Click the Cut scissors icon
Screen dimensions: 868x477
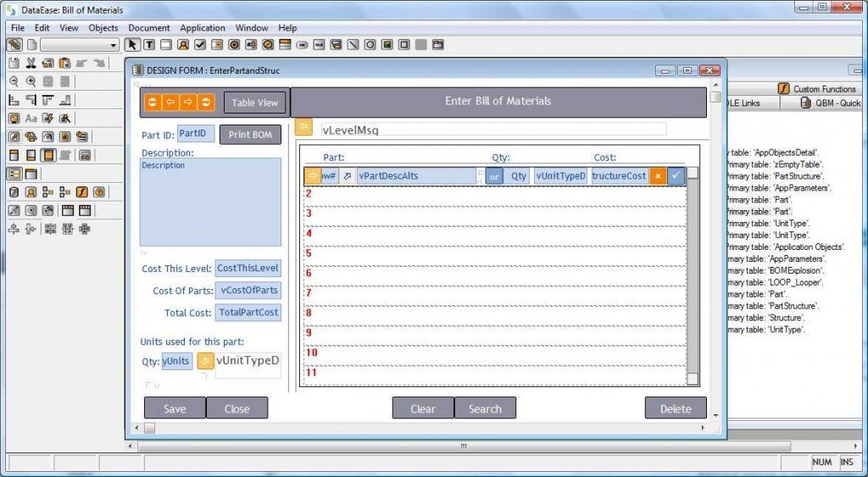click(31, 63)
